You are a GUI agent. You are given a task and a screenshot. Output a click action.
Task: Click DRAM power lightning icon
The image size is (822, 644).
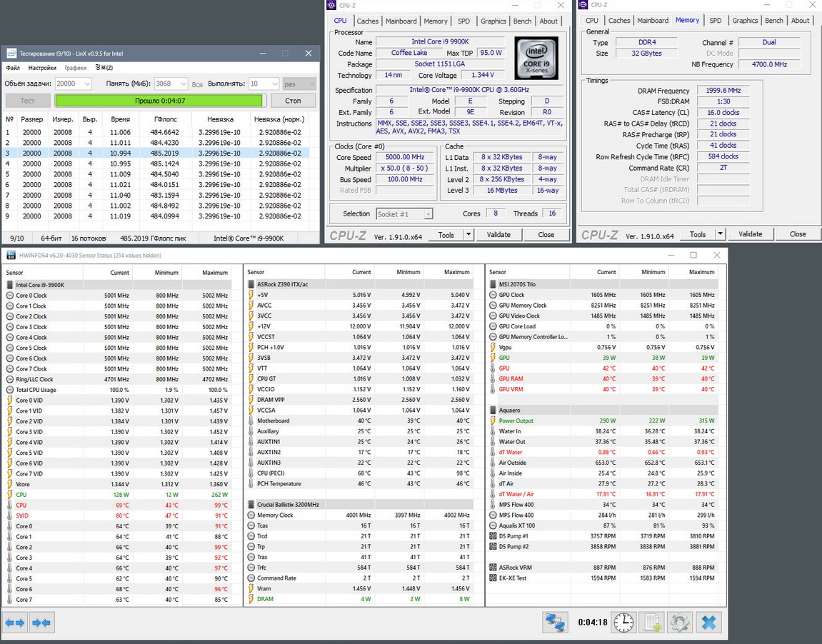pos(251,599)
